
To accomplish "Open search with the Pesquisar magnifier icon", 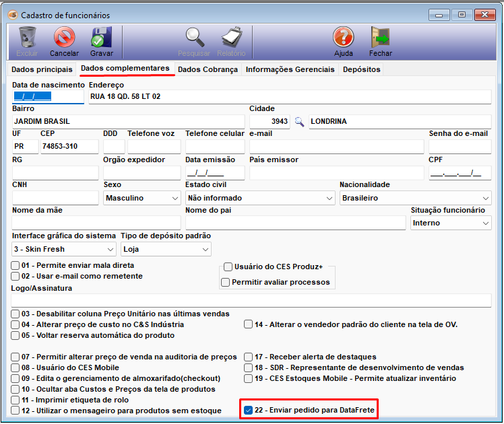I will coord(194,38).
